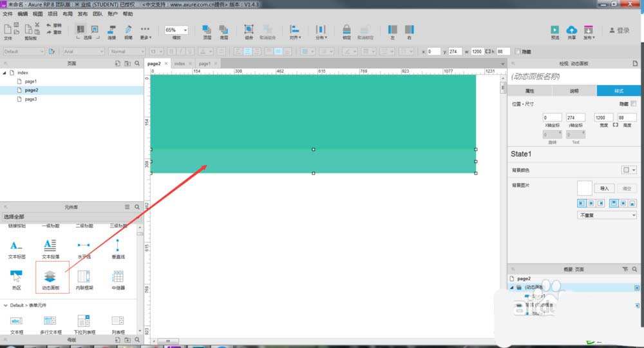The image size is (644, 348).
Task: Click the x coordinate field in format bar
Action: [x=433, y=52]
